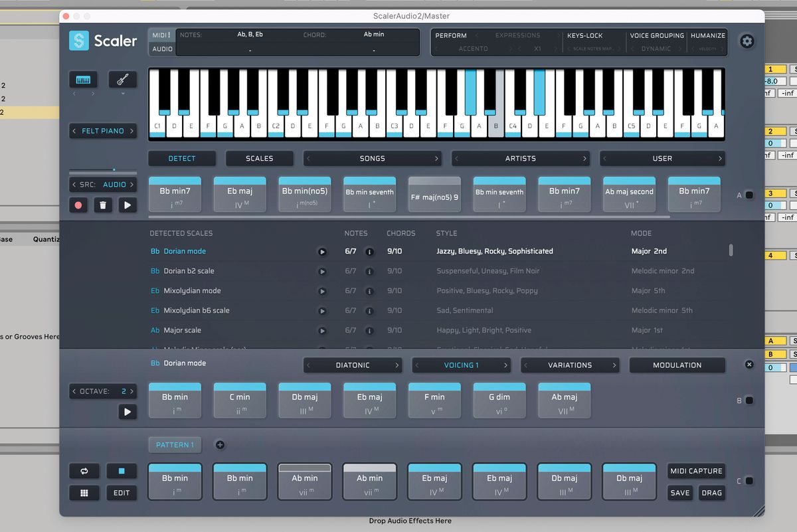Open the pad grid view icon
The width and height of the screenshot is (797, 532).
pos(84,493)
